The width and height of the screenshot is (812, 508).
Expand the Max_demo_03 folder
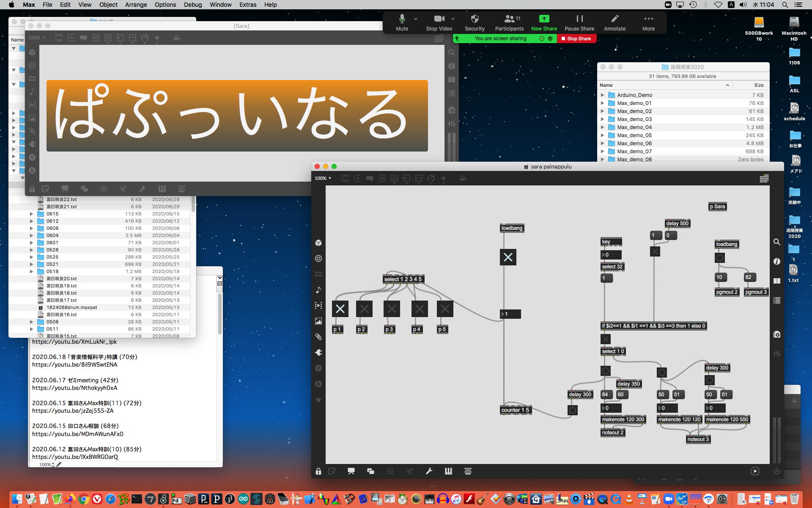coord(602,119)
